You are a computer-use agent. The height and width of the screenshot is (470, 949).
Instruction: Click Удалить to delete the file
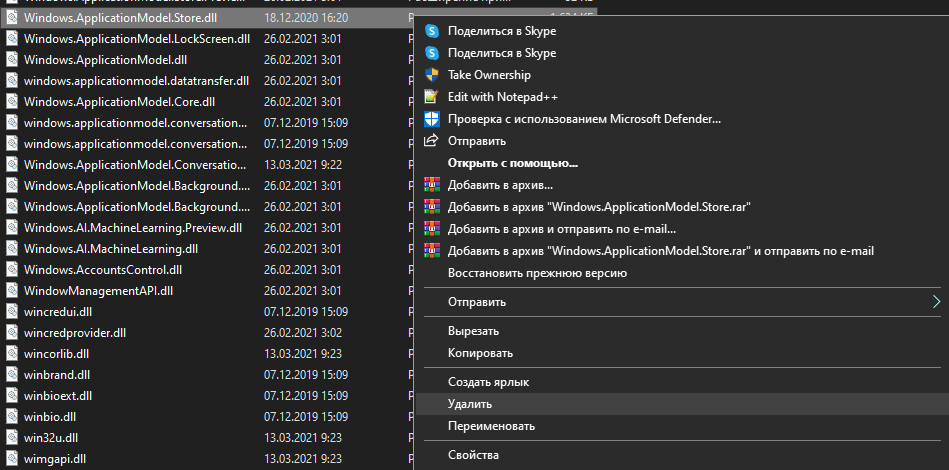click(470, 403)
